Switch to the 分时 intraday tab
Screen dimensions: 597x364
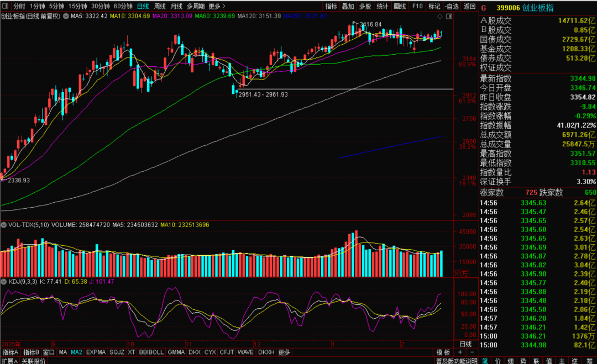[19, 6]
